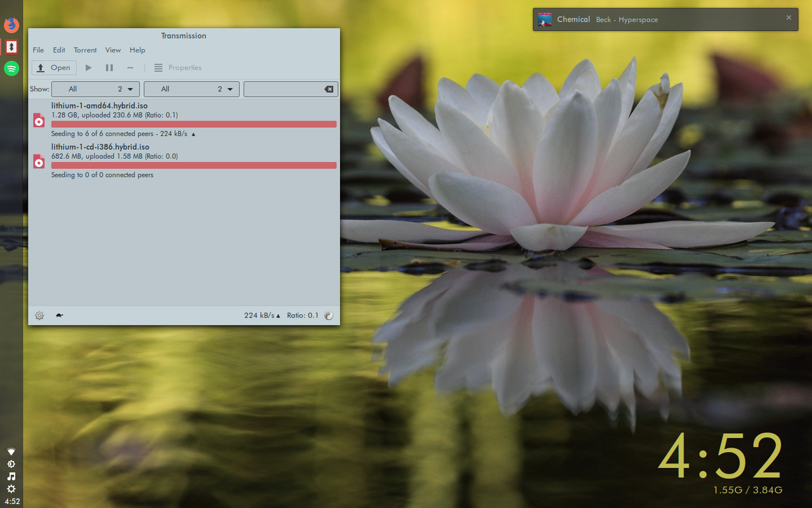Click lithium-1-cd-i386.hybrid.iso disc icon
This screenshot has width=812, height=508.
click(39, 161)
